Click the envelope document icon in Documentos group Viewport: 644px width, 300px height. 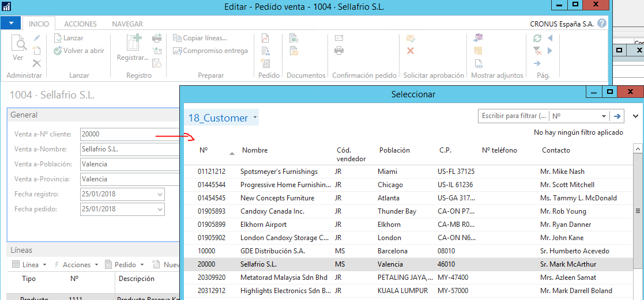click(293, 51)
